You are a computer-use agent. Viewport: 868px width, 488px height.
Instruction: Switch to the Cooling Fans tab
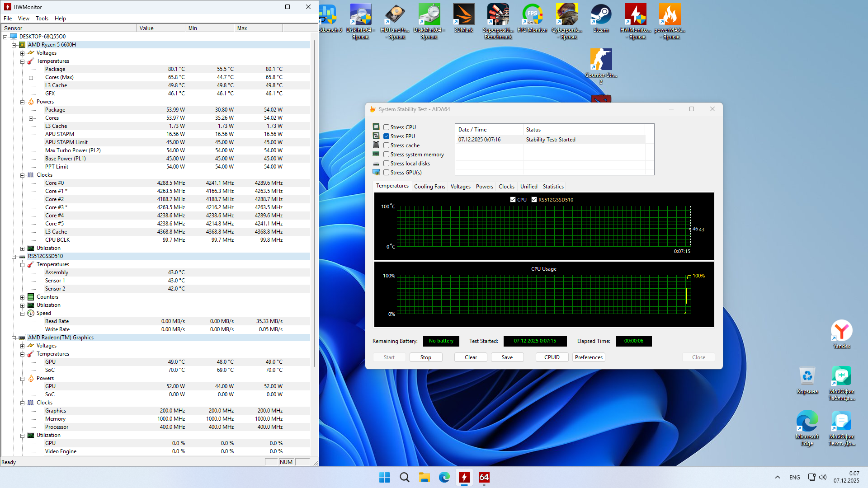pyautogui.click(x=429, y=187)
